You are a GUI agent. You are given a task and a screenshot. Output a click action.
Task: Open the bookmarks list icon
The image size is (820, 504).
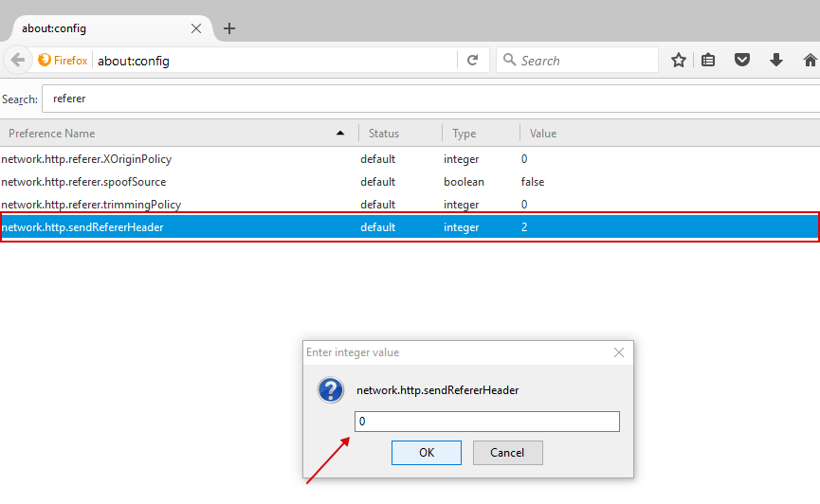[x=709, y=61]
